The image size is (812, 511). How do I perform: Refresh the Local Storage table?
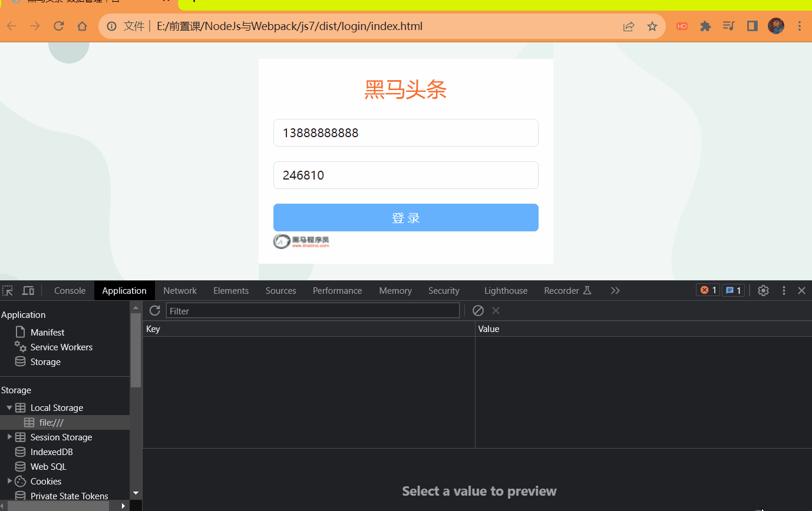click(155, 311)
